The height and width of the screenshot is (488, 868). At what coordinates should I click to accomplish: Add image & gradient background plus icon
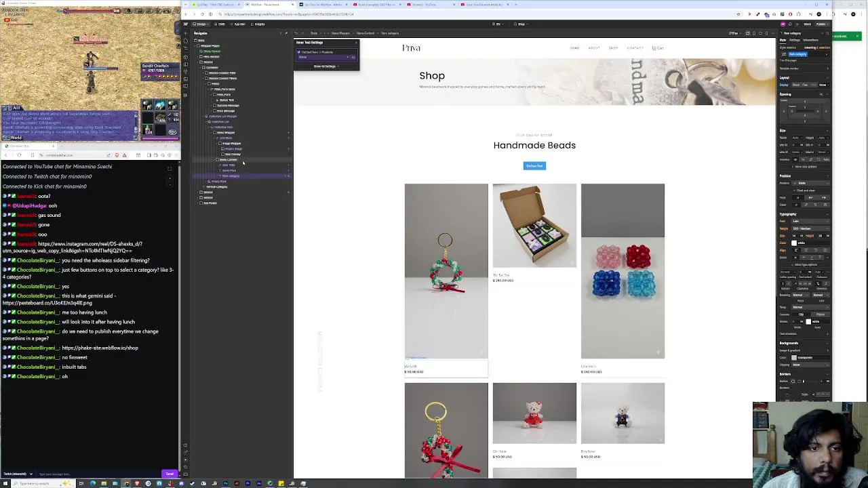point(827,350)
